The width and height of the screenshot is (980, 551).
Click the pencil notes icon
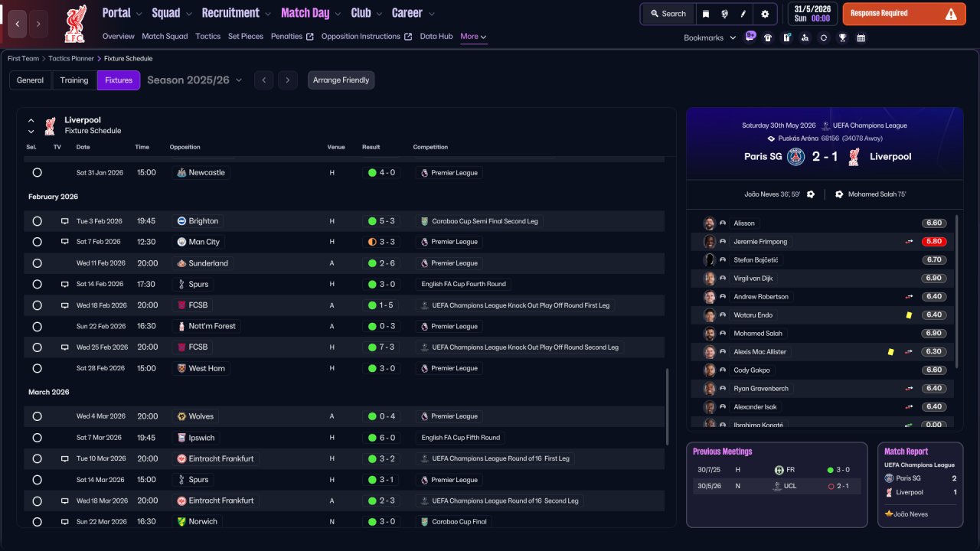pyautogui.click(x=743, y=14)
